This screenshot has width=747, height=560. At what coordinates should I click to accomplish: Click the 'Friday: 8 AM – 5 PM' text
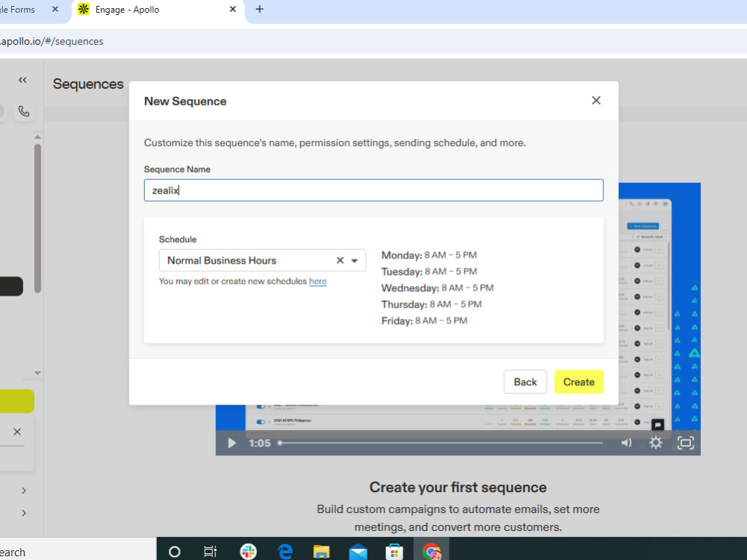click(424, 321)
